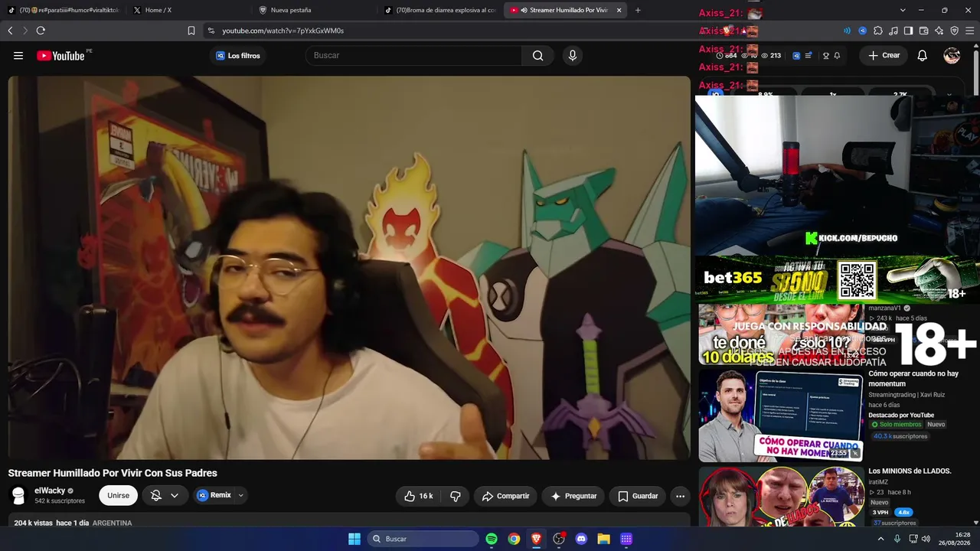Open the music note playlist icon

(893, 31)
